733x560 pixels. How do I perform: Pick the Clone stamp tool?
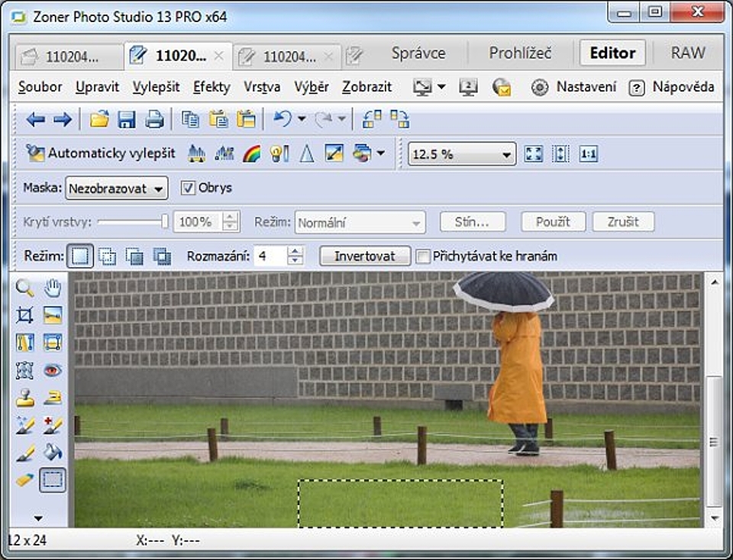25,397
